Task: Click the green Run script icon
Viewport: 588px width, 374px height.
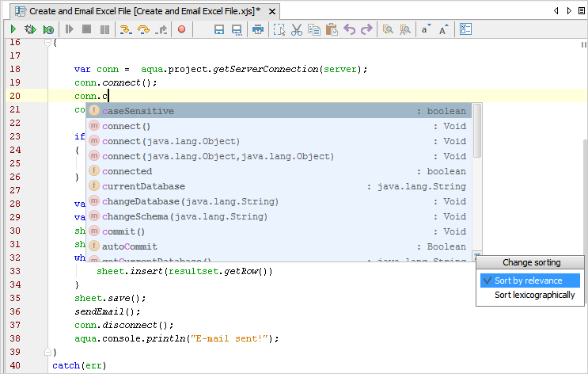Action: (13, 29)
